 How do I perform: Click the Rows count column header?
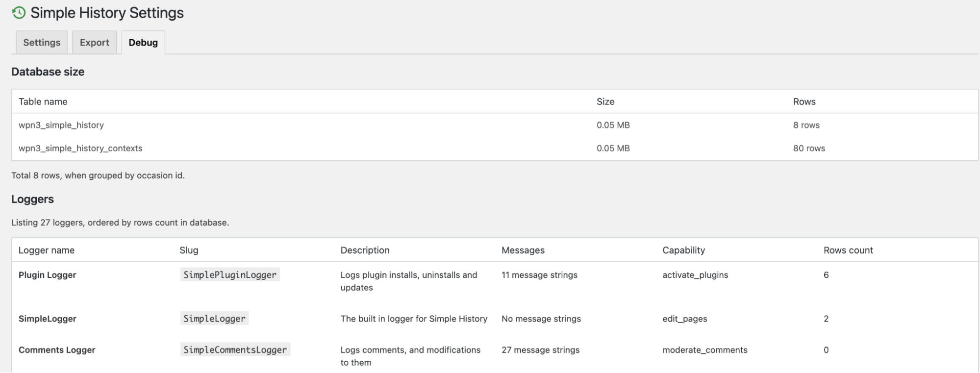click(848, 250)
